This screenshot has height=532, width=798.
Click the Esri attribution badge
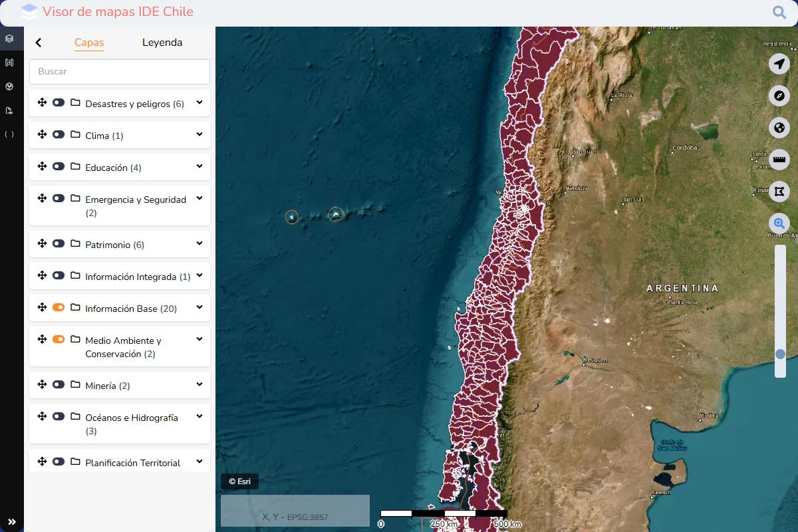click(239, 481)
